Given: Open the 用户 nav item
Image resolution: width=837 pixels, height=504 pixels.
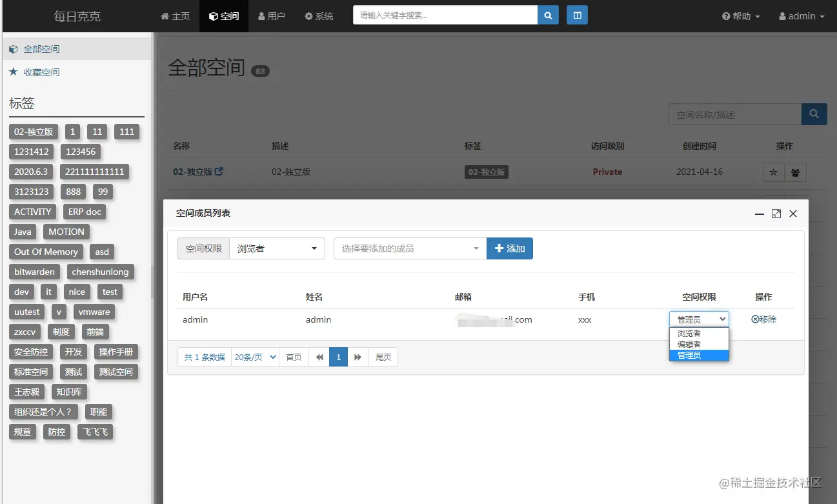Looking at the screenshot, I should click(x=272, y=16).
